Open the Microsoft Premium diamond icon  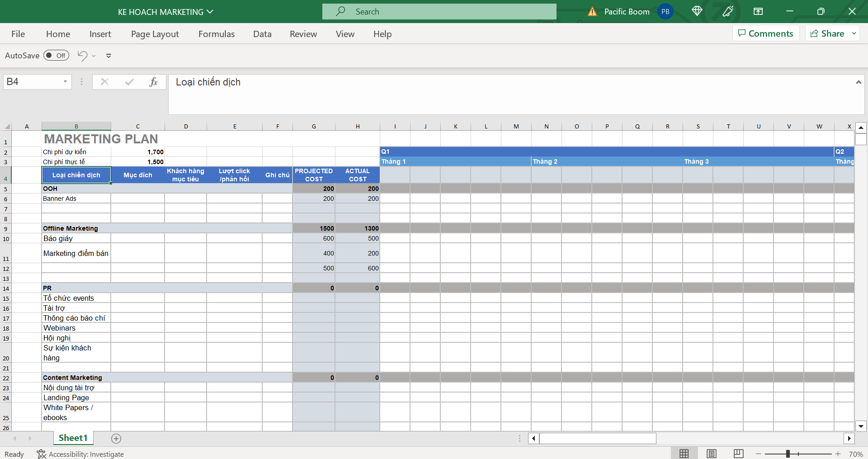click(697, 11)
